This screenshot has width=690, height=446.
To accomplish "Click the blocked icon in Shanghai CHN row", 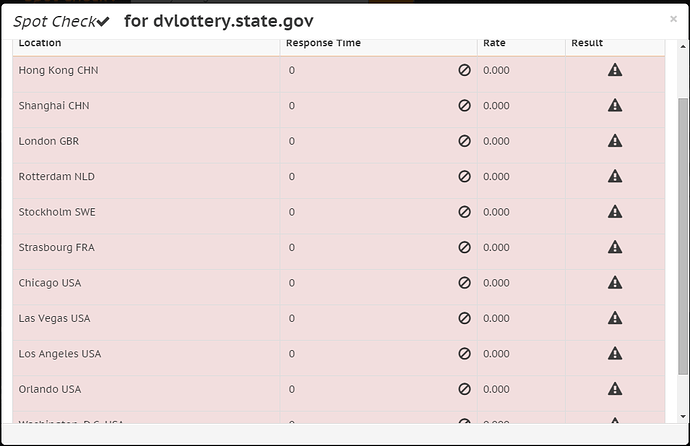I will tap(464, 106).
